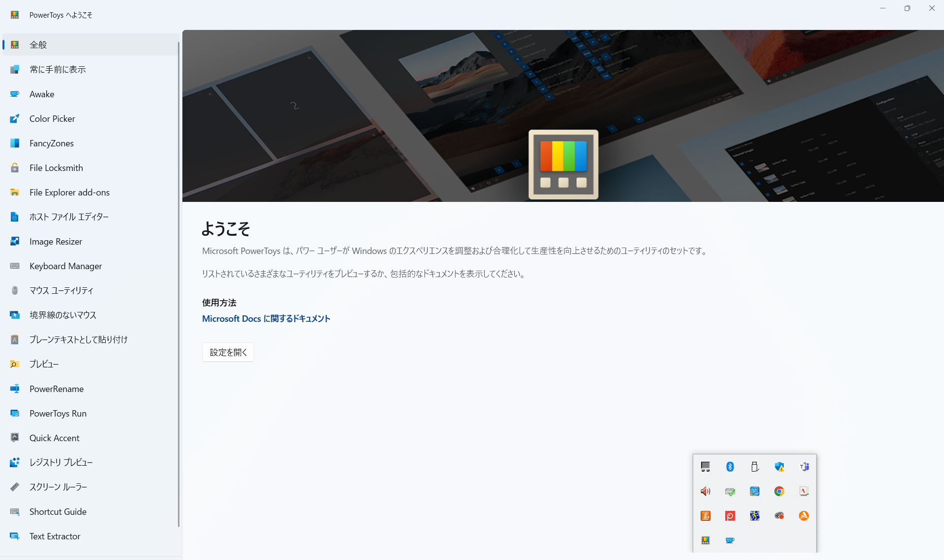This screenshot has height=560, width=944.
Task: Click the Screen Ruler (スクリーン ルーラー) icon
Action: 15,487
